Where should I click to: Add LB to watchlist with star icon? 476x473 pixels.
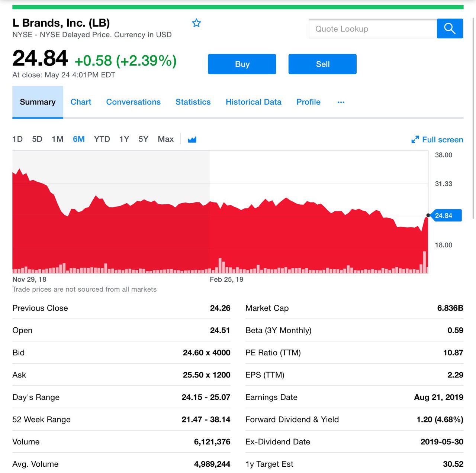click(x=196, y=23)
